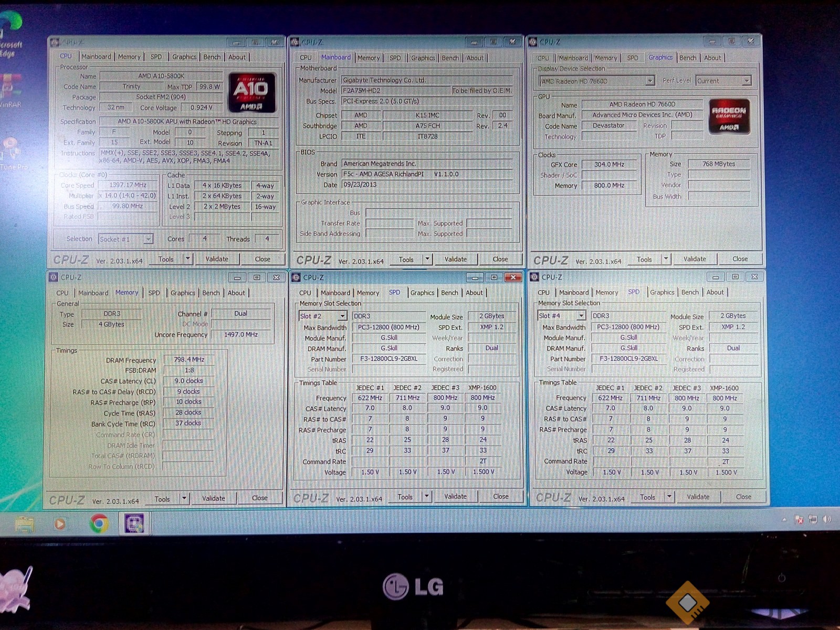Expand Tools arrow in the Graphics window

click(666, 259)
